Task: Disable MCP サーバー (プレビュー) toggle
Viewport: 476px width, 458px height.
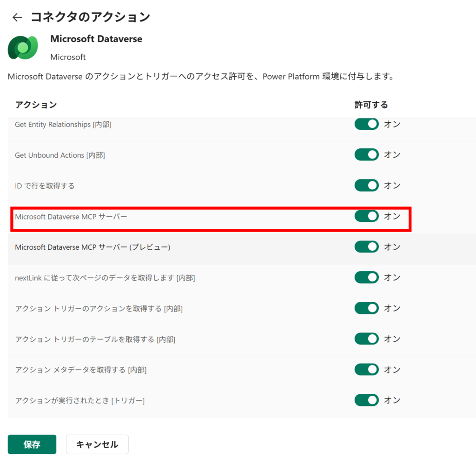Action: [x=366, y=247]
